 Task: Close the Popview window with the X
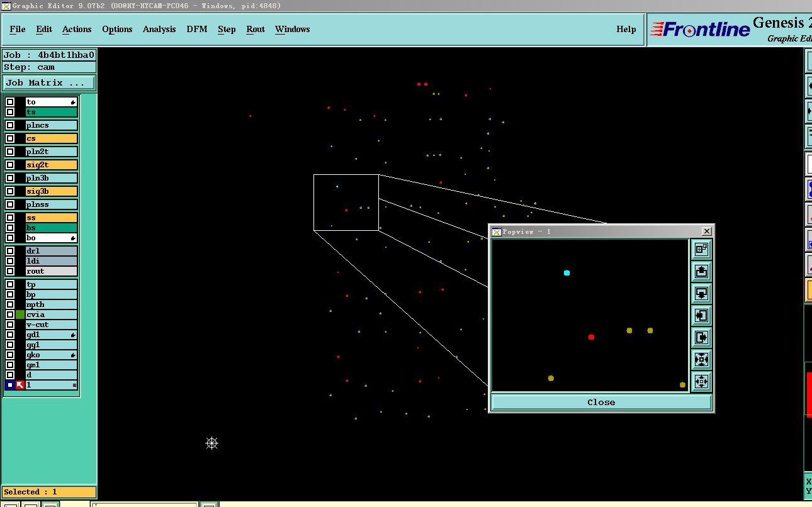pyautogui.click(x=706, y=231)
